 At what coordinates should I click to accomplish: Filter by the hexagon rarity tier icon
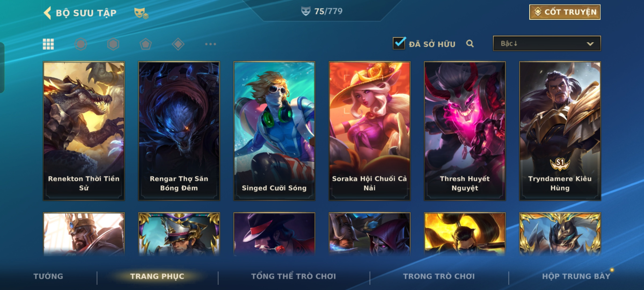point(113,44)
